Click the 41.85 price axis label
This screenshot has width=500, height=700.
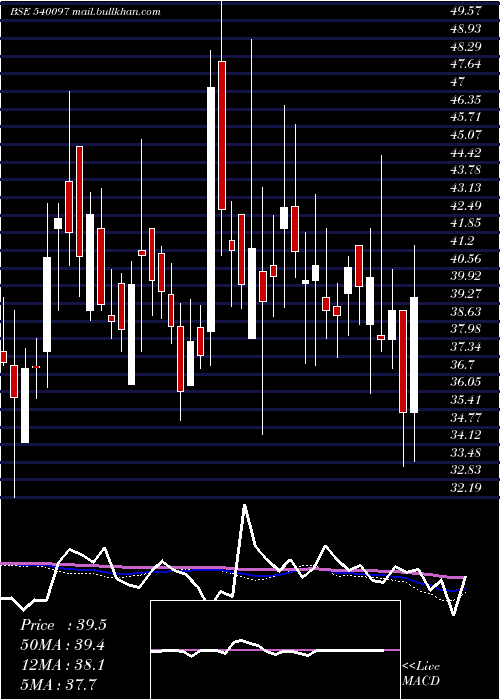[x=465, y=223]
